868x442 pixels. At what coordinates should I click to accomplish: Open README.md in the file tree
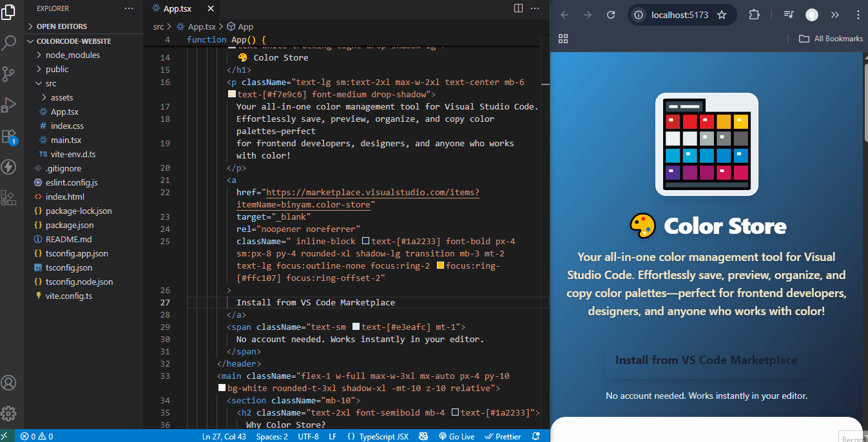click(68, 239)
